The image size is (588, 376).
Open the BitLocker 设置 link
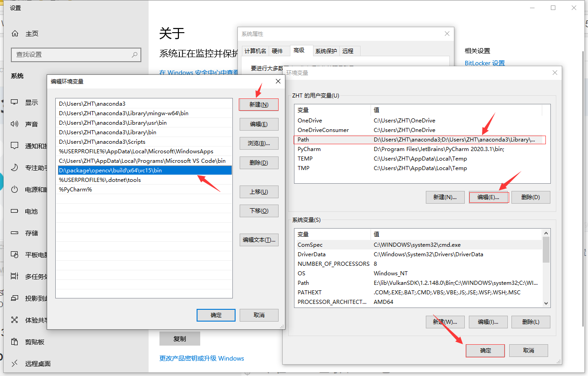click(485, 63)
